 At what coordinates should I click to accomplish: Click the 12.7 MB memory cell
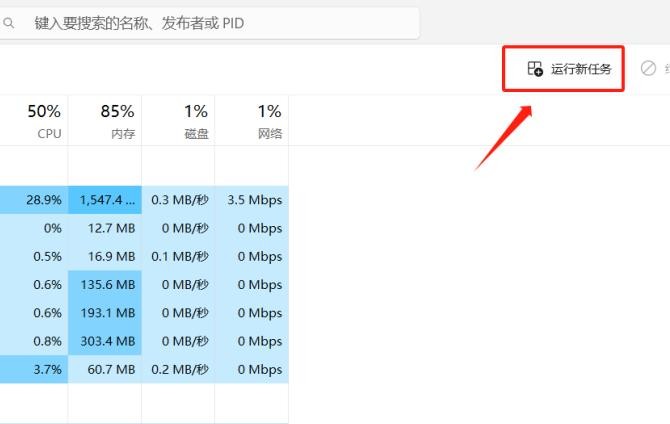(105, 228)
